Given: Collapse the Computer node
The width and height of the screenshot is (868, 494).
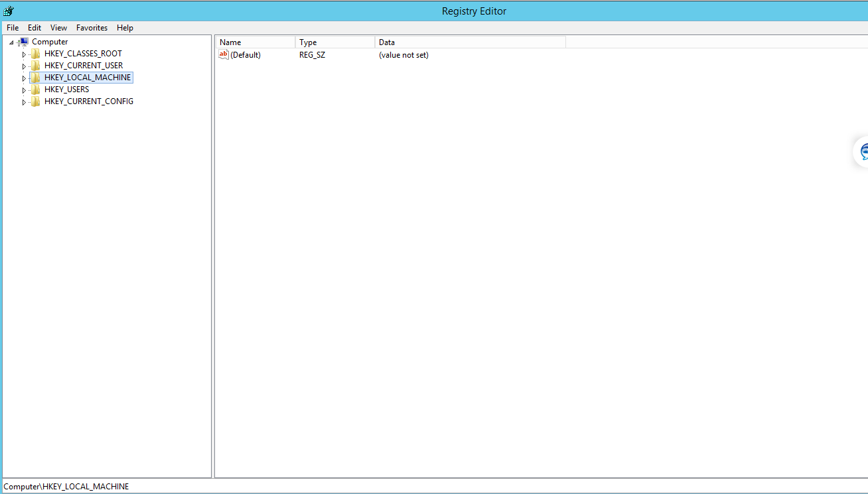Looking at the screenshot, I should click(10, 41).
